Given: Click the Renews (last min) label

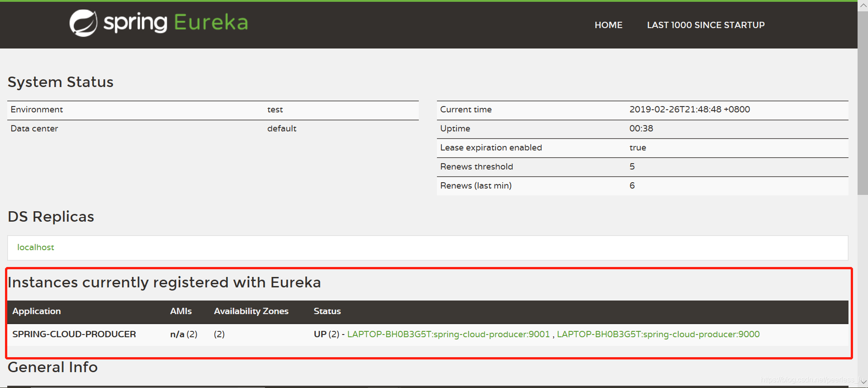Looking at the screenshot, I should (x=476, y=185).
